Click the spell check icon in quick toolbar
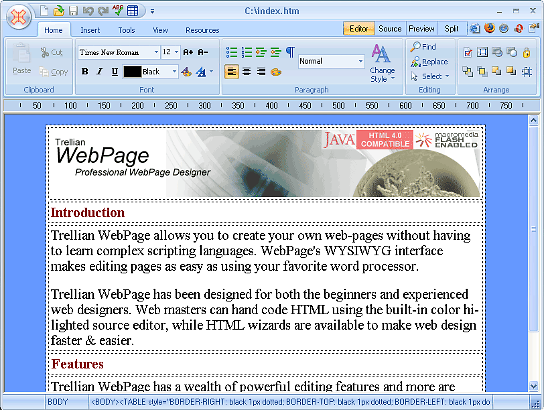 pos(118,10)
